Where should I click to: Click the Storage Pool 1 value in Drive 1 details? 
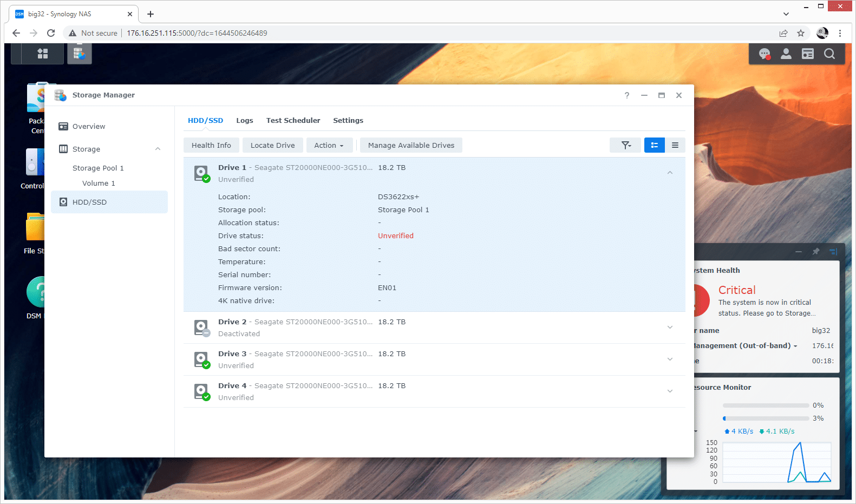coord(403,210)
